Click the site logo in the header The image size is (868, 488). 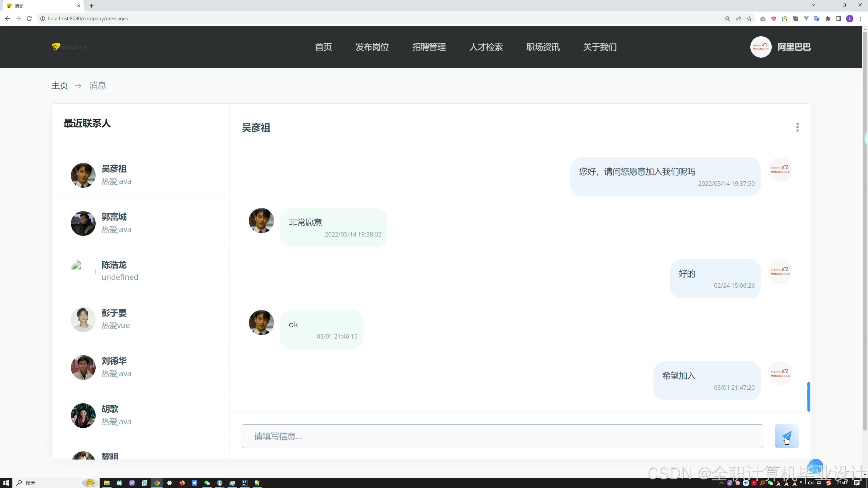click(x=70, y=47)
